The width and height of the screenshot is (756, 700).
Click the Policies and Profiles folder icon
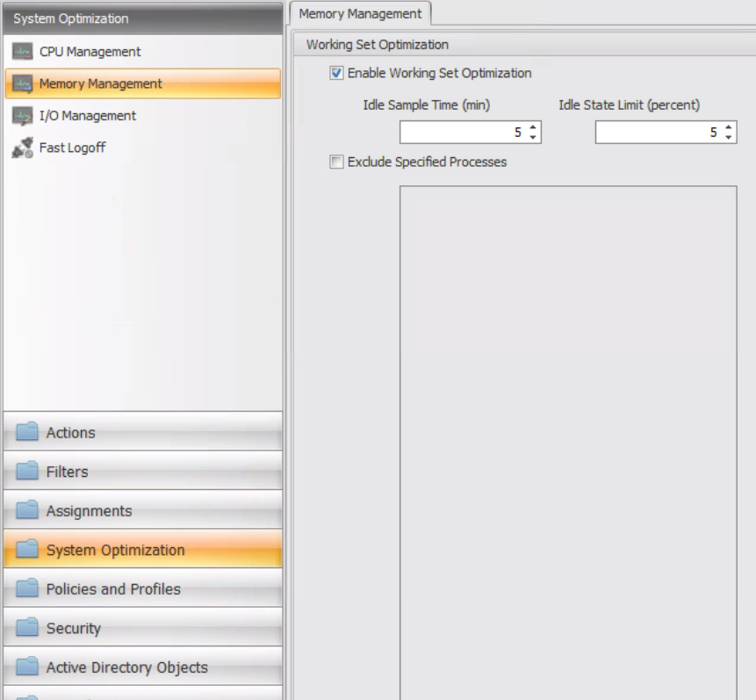(x=27, y=588)
